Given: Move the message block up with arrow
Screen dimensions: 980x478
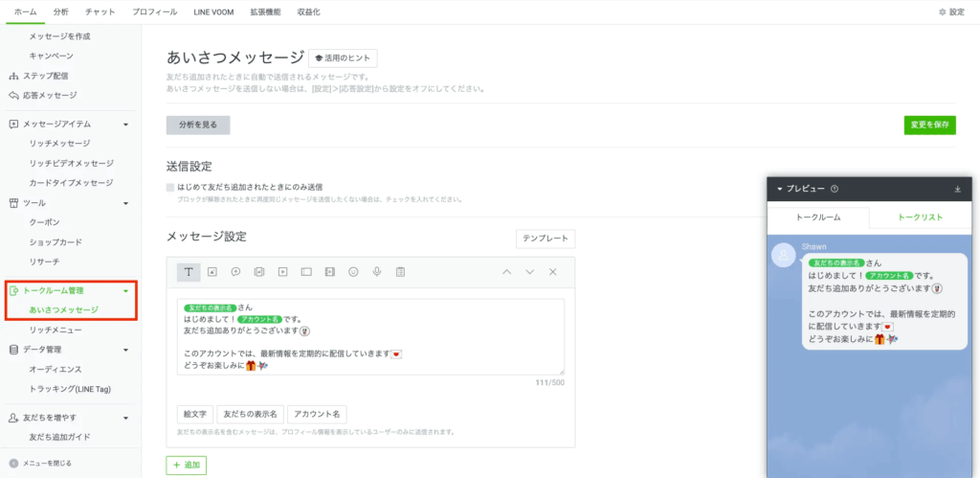Looking at the screenshot, I should coord(507,271).
